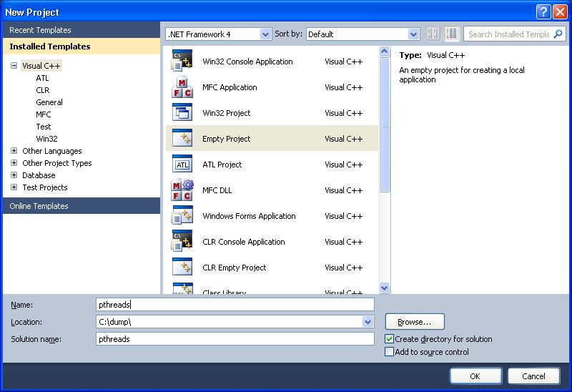Viewport: 572px width, 392px height.
Task: Toggle Create directory for solution checkbox
Action: click(389, 339)
